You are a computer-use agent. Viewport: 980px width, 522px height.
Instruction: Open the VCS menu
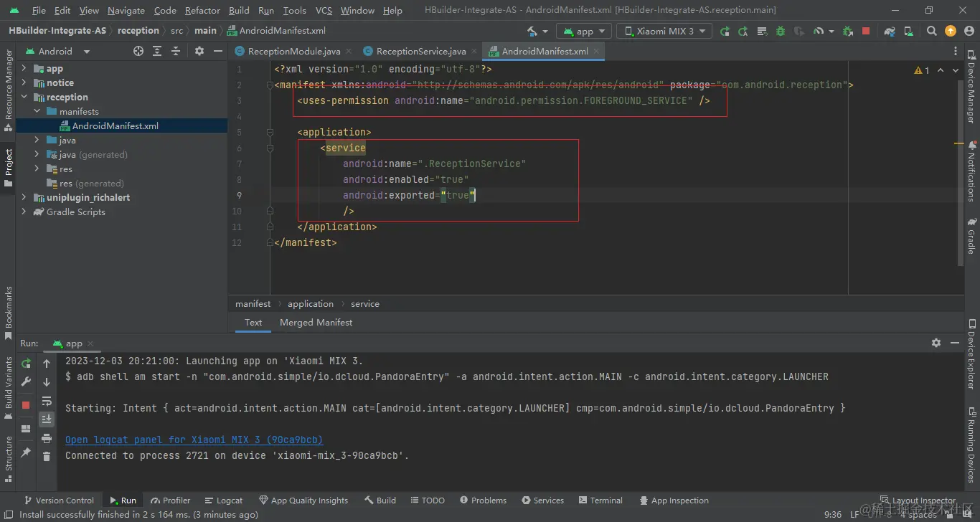[324, 11]
